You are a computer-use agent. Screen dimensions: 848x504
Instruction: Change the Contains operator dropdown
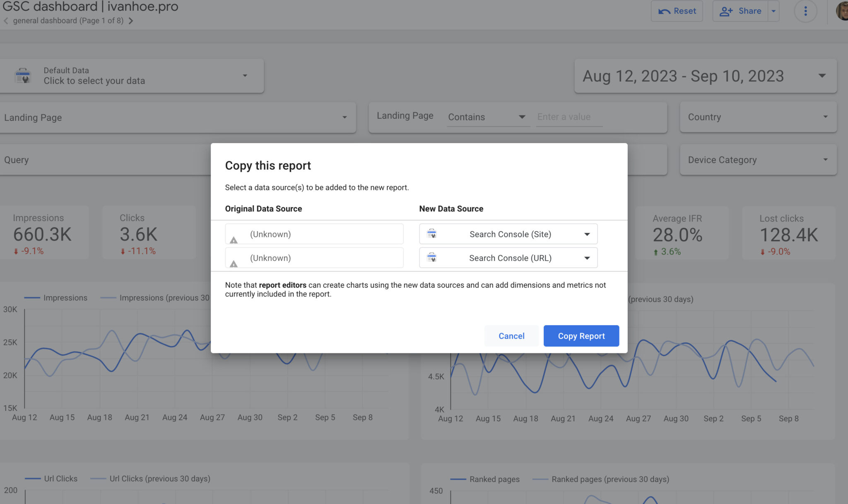[522, 117]
